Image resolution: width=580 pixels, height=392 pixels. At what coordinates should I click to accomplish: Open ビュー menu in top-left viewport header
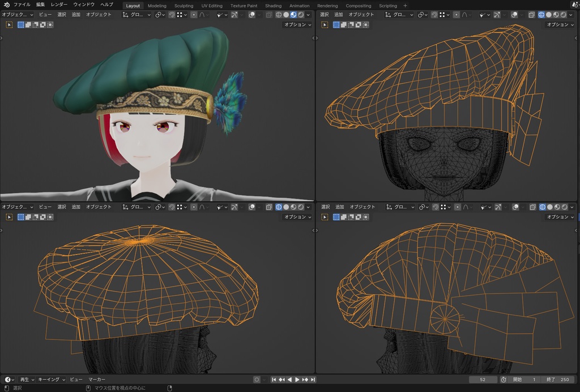[x=45, y=15]
